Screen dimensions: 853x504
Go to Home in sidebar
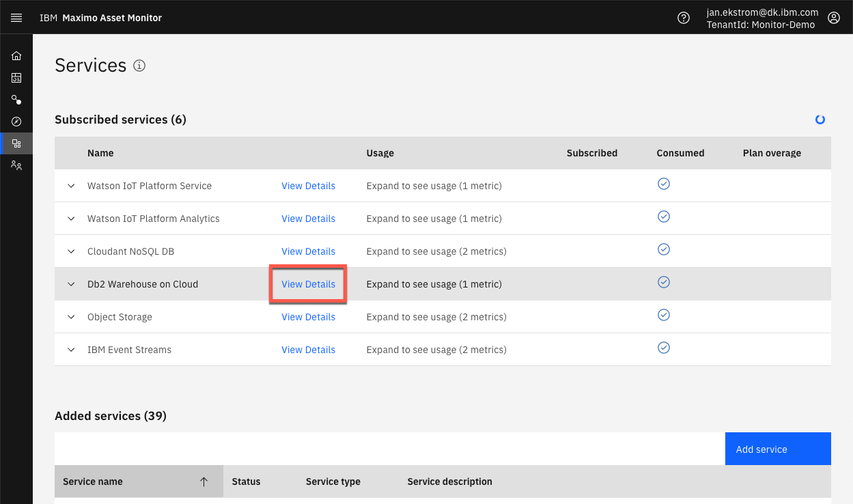(x=16, y=56)
